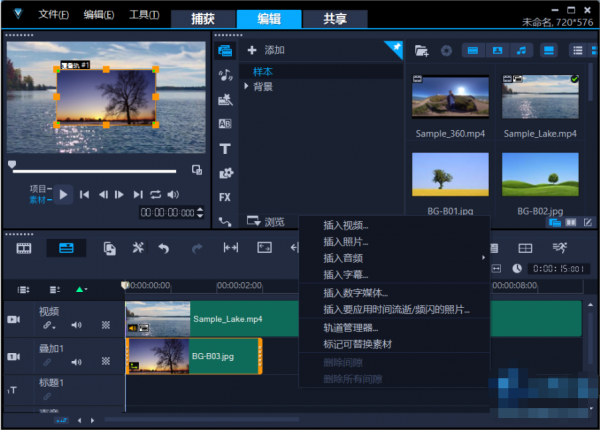Open the Graphics/Overlay library icon
The image size is (600, 430).
pos(226,173)
